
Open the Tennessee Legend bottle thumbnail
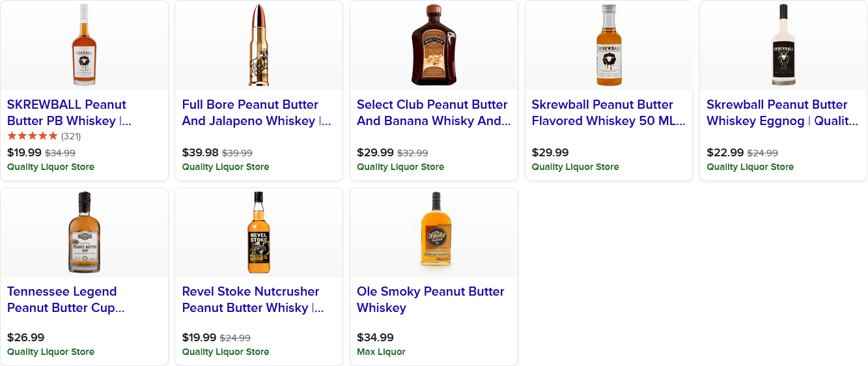[x=84, y=232]
